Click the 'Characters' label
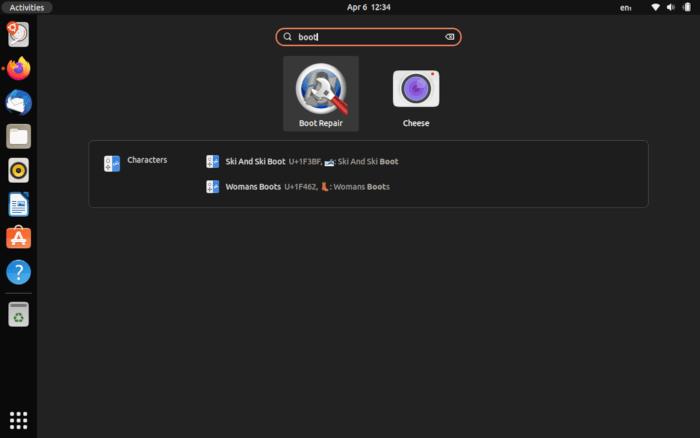 tap(147, 160)
